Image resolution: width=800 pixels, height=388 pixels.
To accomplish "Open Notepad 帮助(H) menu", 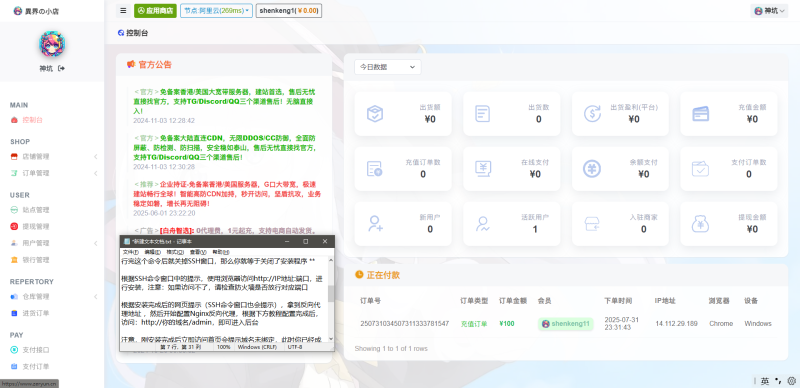I will point(220,252).
